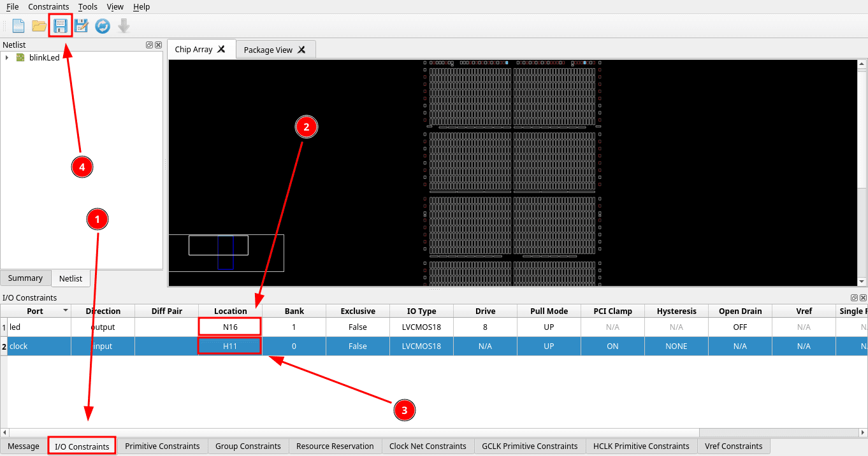Click the LVCMOS18 IO type for led

point(421,327)
